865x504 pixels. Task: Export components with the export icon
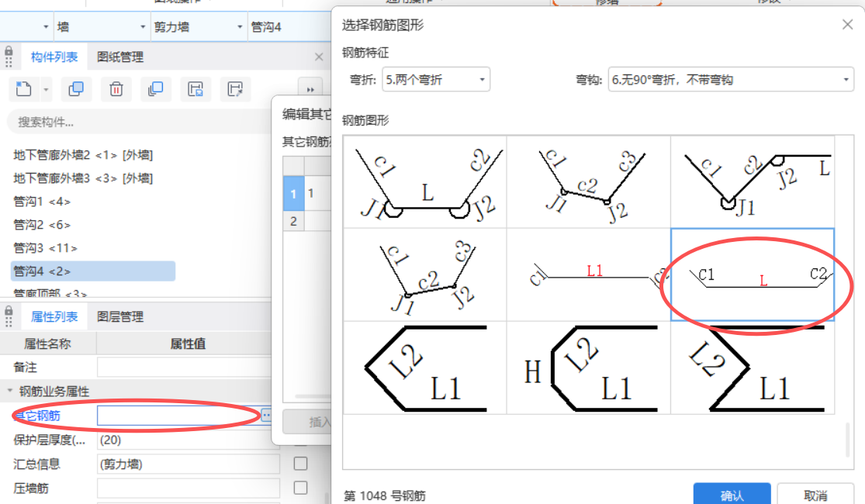[x=236, y=89]
